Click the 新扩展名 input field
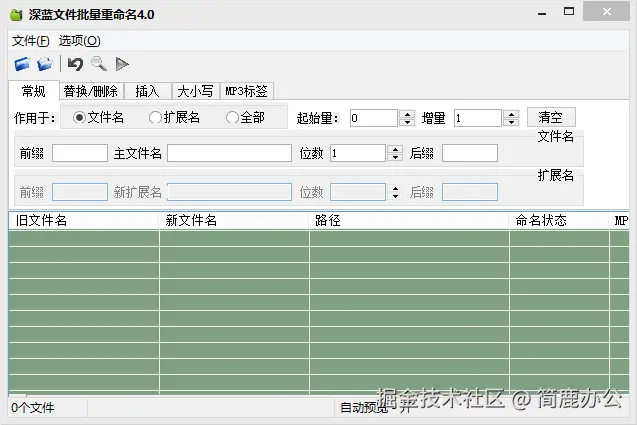This screenshot has width=637, height=425. click(x=230, y=192)
